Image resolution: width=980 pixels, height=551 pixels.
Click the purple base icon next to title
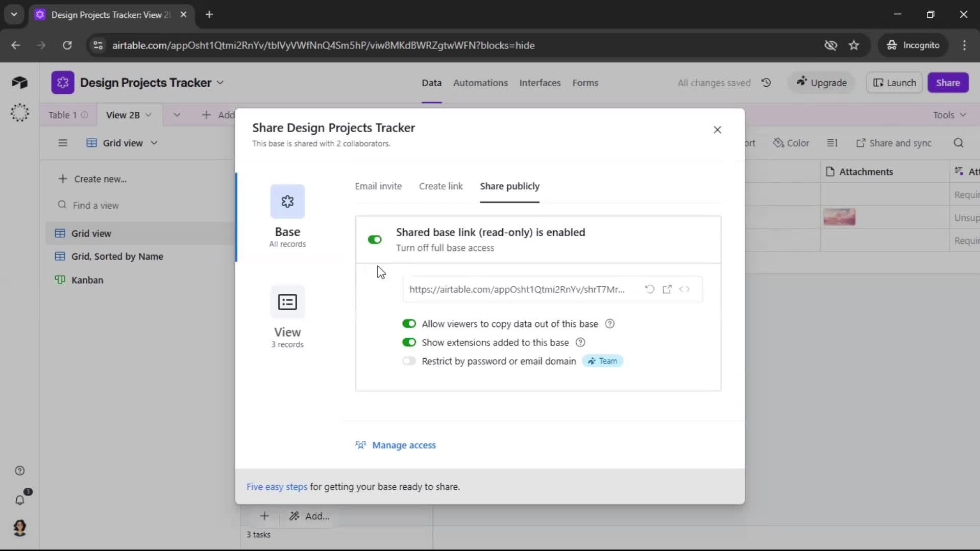point(62,83)
